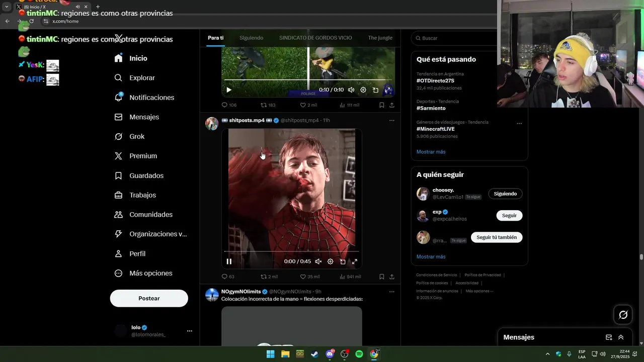Click repost icon showing 183
The image size is (644, 362).
pyautogui.click(x=264, y=105)
